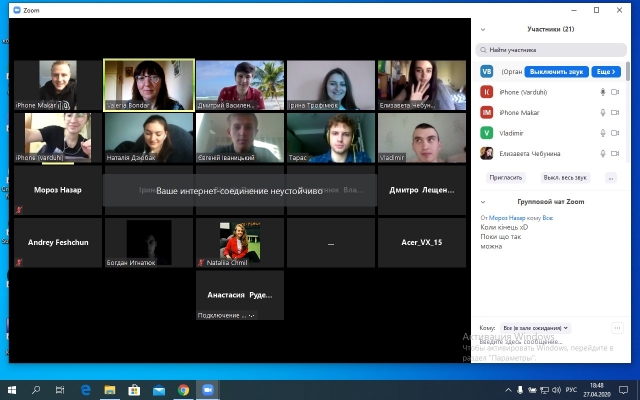The height and width of the screenshot is (400, 640).
Task: Click Елизавета Чебунина's profile photo avatar
Action: 487,154
